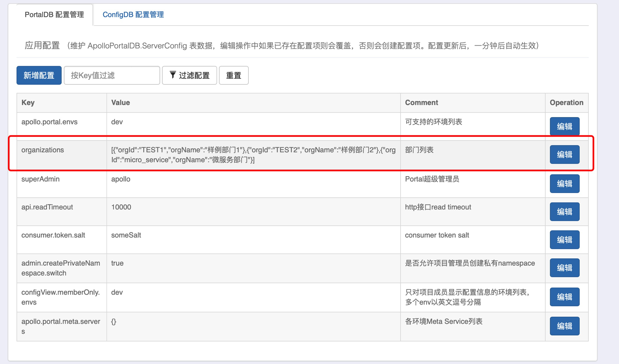Click the filter funnel icon button

(x=189, y=75)
